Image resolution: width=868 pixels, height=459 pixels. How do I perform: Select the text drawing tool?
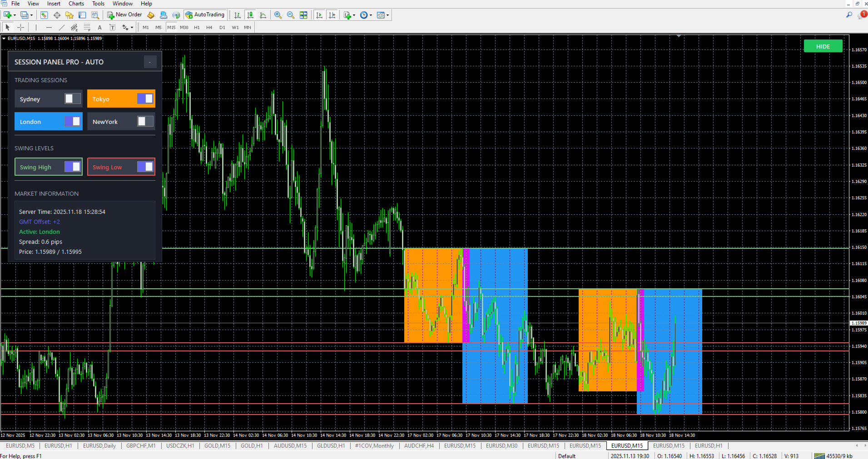coord(100,27)
